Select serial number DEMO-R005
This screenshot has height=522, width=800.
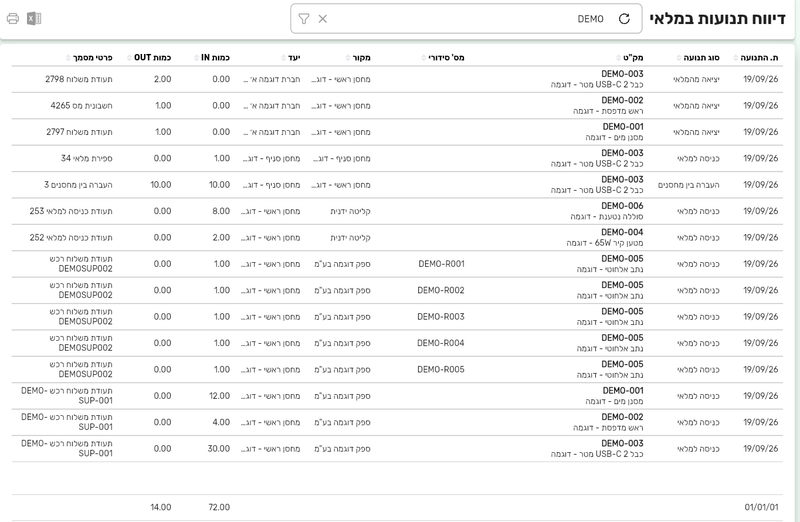[441, 369]
